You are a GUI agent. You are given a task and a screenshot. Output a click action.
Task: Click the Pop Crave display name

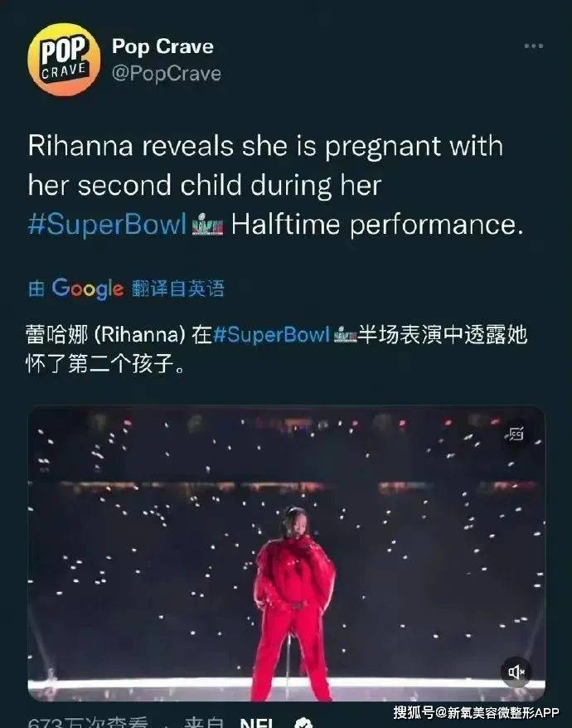coord(162,46)
